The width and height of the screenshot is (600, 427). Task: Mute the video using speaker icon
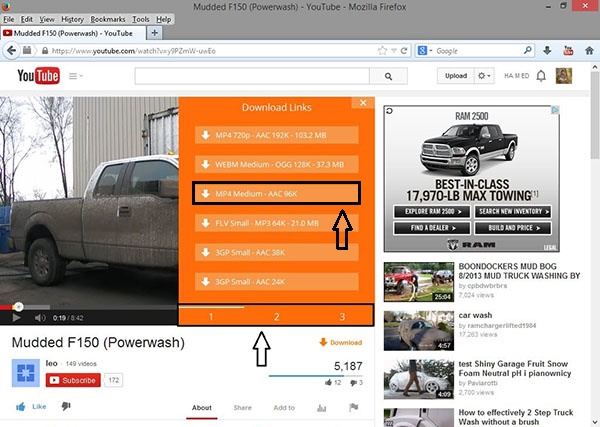40,318
